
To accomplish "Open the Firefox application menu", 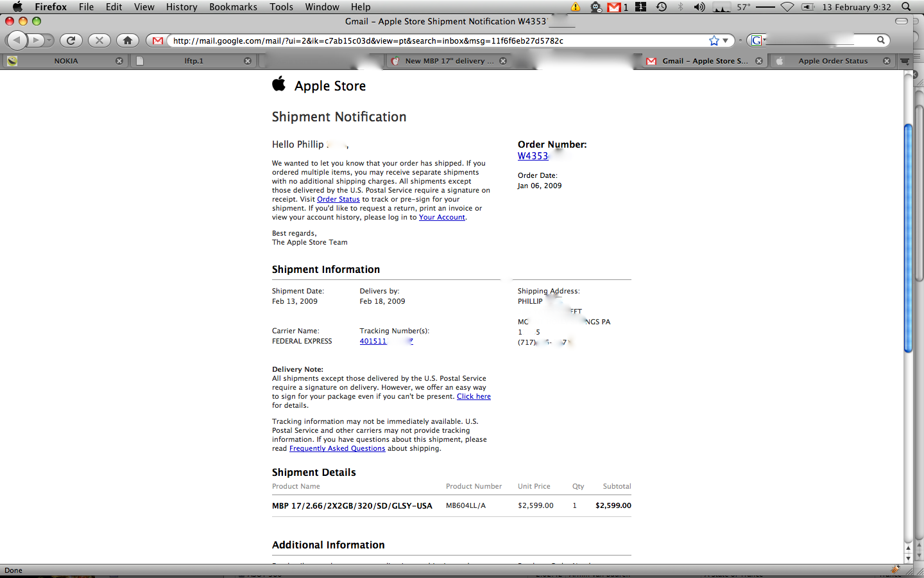I will point(51,7).
